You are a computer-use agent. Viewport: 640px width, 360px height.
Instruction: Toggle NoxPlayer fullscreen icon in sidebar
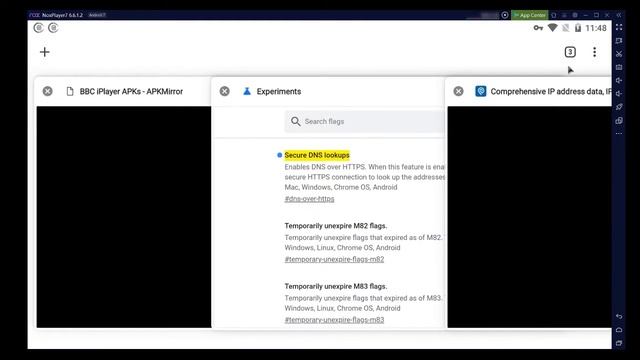[x=619, y=27]
